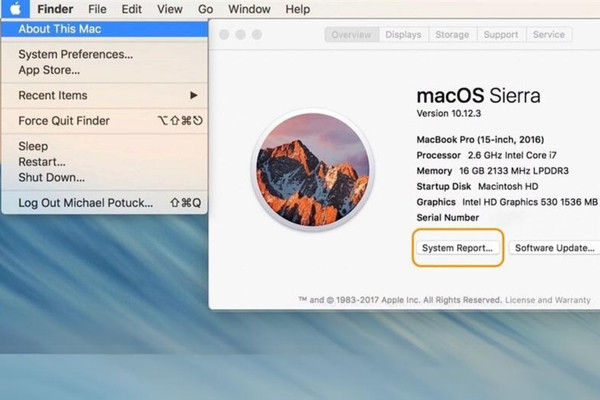This screenshot has height=400, width=600.
Task: Select About This Mac
Action: (104, 29)
